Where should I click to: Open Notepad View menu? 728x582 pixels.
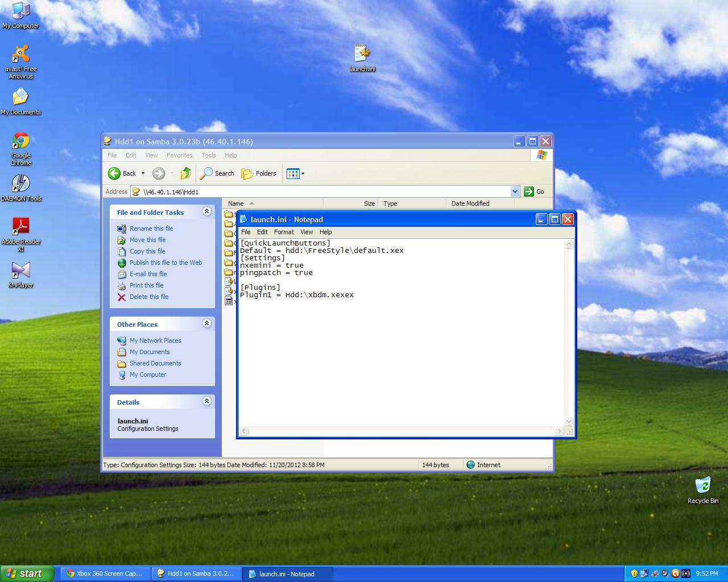pyautogui.click(x=307, y=232)
